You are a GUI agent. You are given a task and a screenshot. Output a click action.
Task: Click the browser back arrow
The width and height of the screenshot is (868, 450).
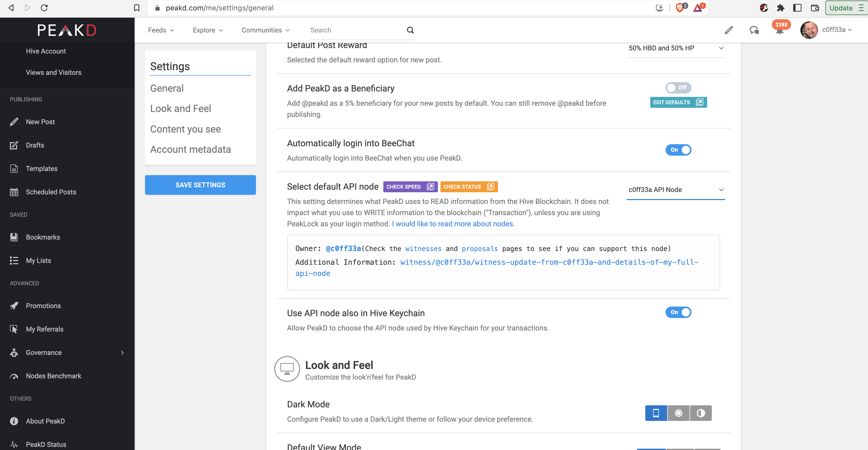click(x=11, y=8)
